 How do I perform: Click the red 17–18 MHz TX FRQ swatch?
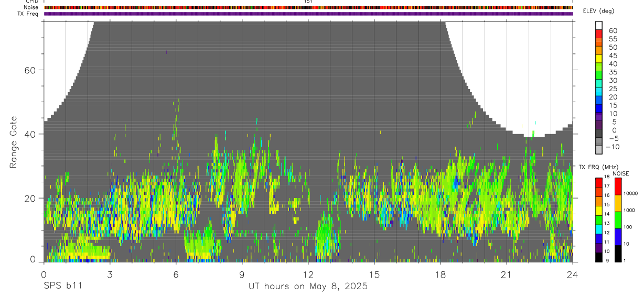tap(599, 183)
